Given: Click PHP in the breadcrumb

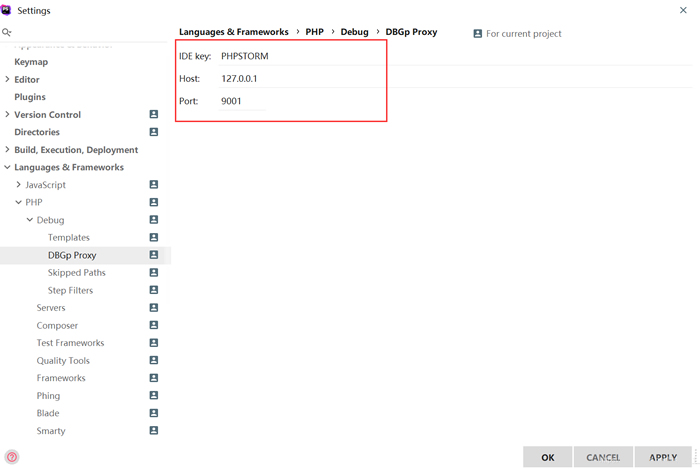Looking at the screenshot, I should click(x=314, y=32).
